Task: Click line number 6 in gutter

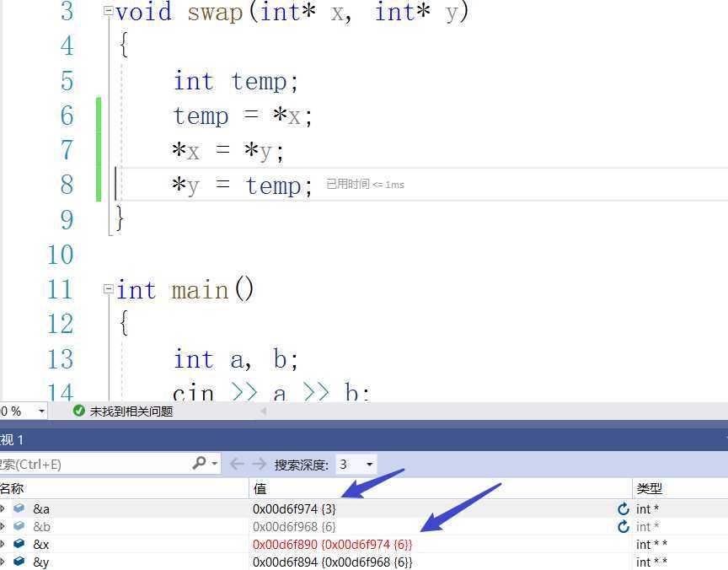Action: 67,116
